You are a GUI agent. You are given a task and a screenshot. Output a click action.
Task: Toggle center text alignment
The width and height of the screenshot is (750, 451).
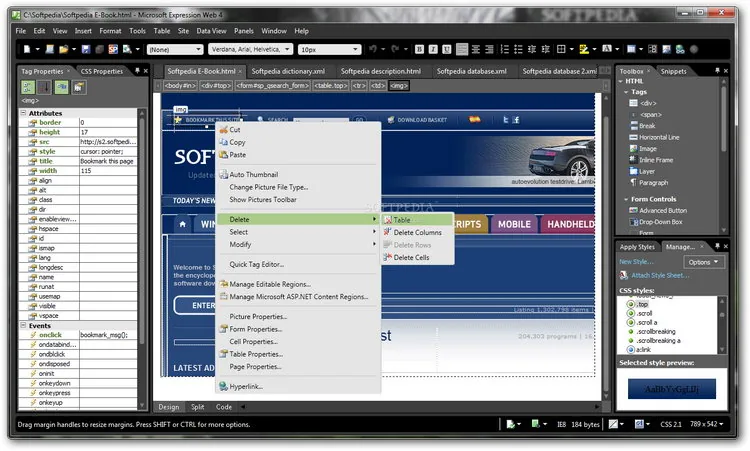pos(475,49)
